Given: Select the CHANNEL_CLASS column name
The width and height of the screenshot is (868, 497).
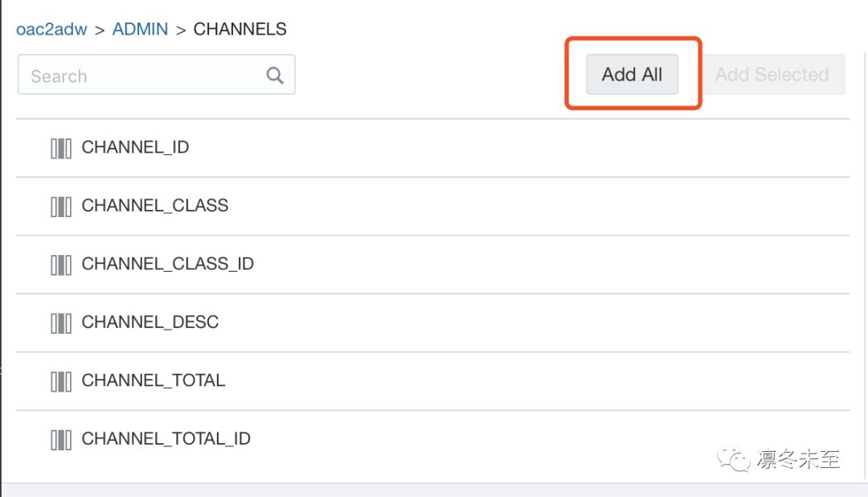Looking at the screenshot, I should coord(155,206).
